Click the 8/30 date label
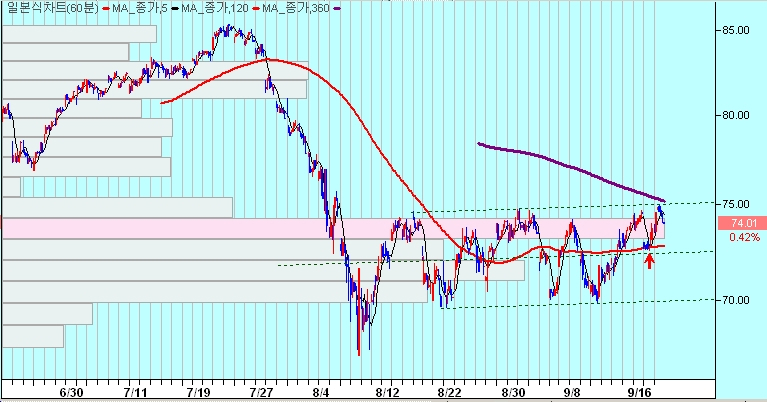Screen dimensions: 767x402 click(x=513, y=393)
